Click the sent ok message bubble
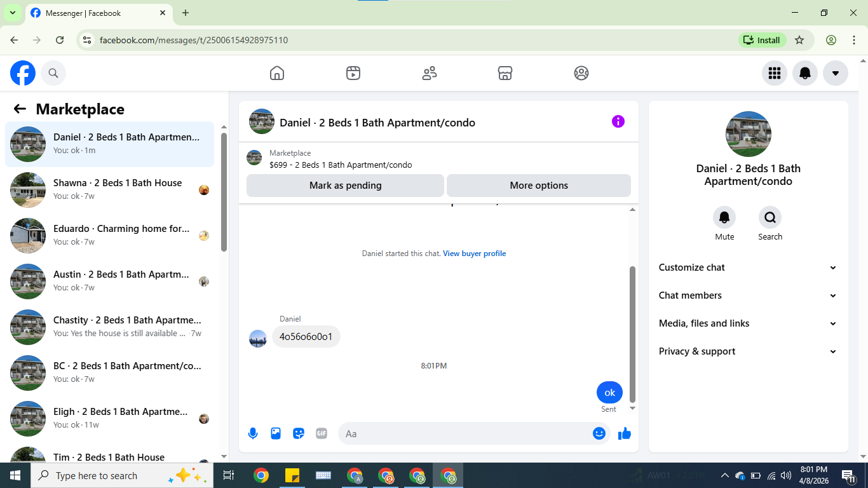 coord(609,393)
